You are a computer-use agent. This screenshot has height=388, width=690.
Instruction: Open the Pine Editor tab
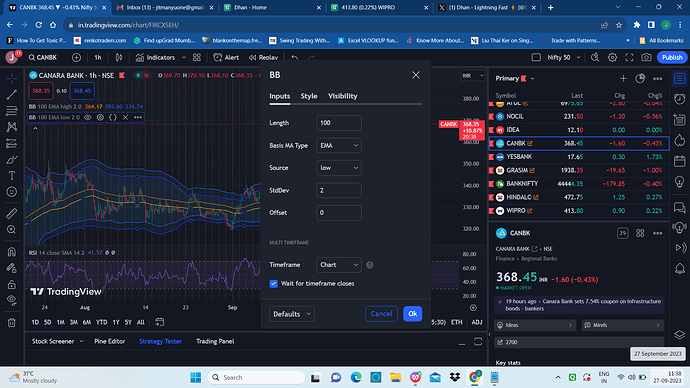point(110,341)
